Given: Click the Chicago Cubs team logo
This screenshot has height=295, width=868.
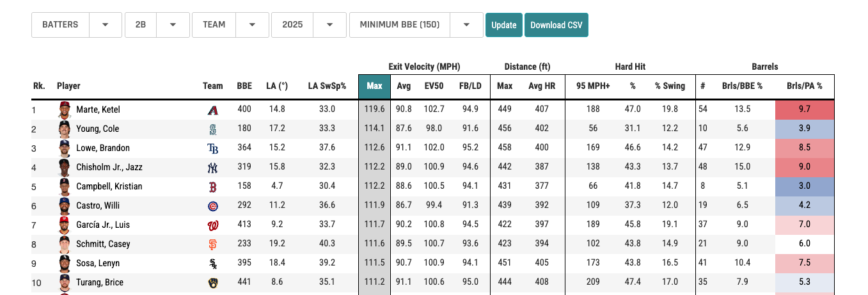Looking at the screenshot, I should click(x=213, y=206).
